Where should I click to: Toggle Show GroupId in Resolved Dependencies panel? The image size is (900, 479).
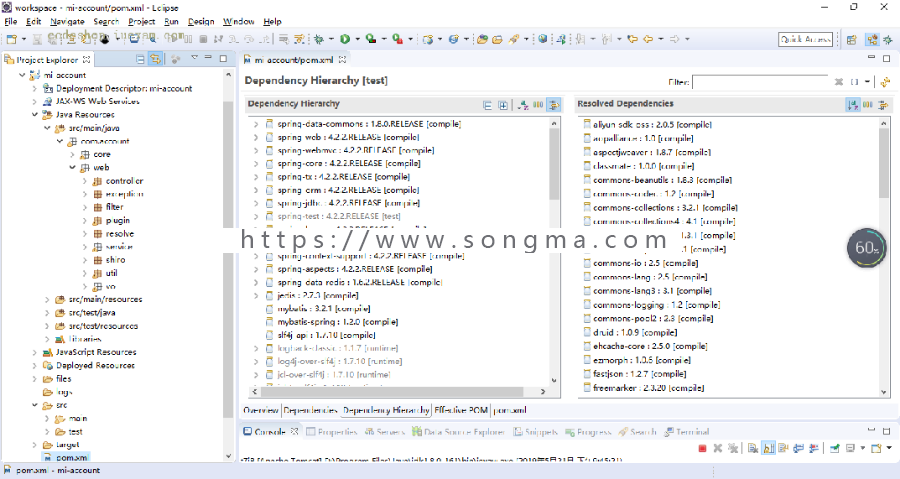point(868,105)
